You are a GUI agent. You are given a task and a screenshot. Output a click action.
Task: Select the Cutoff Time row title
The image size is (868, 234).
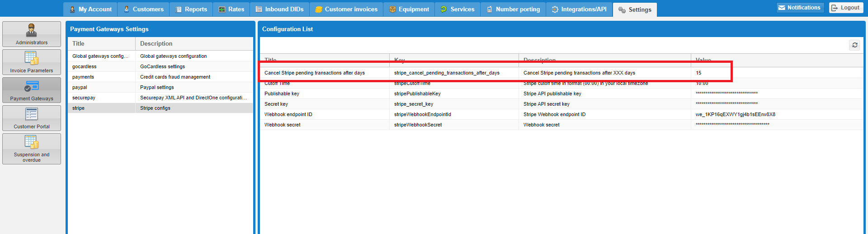click(x=277, y=83)
